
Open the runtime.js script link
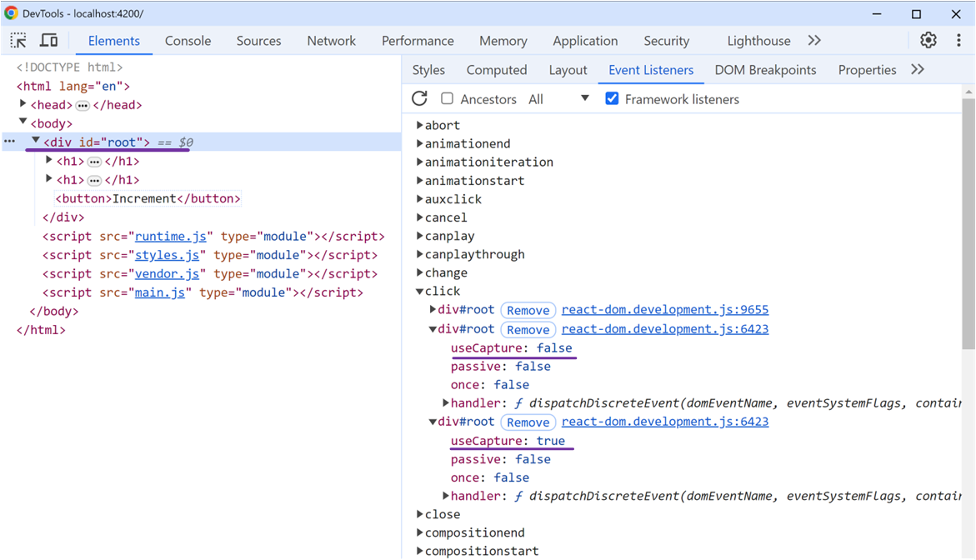pyautogui.click(x=171, y=236)
